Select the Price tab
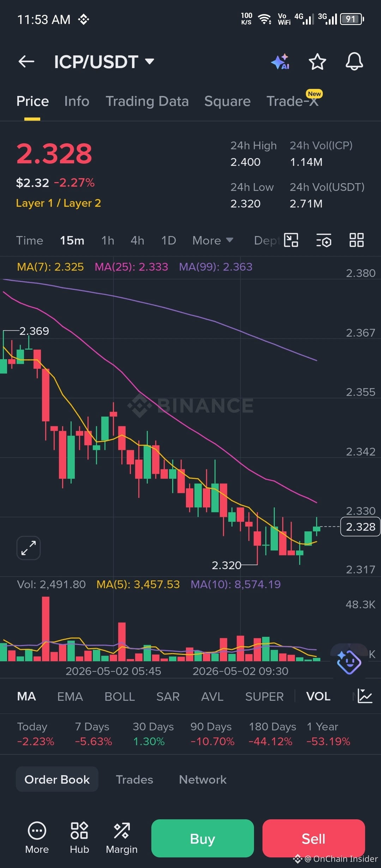Screen dimensions: 381x868 click(x=32, y=101)
